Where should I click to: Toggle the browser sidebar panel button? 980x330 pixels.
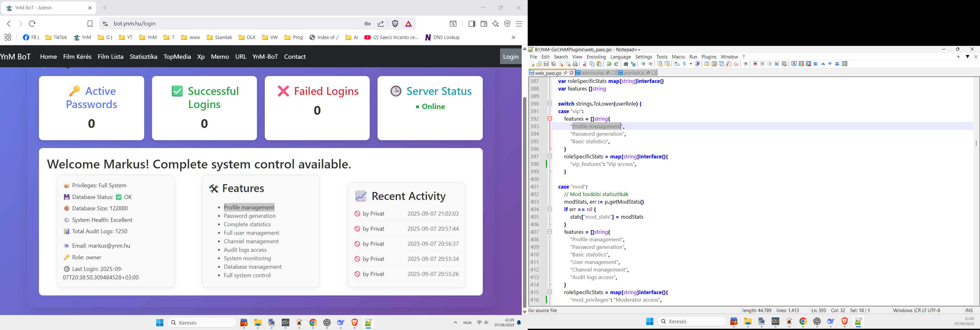click(x=472, y=24)
